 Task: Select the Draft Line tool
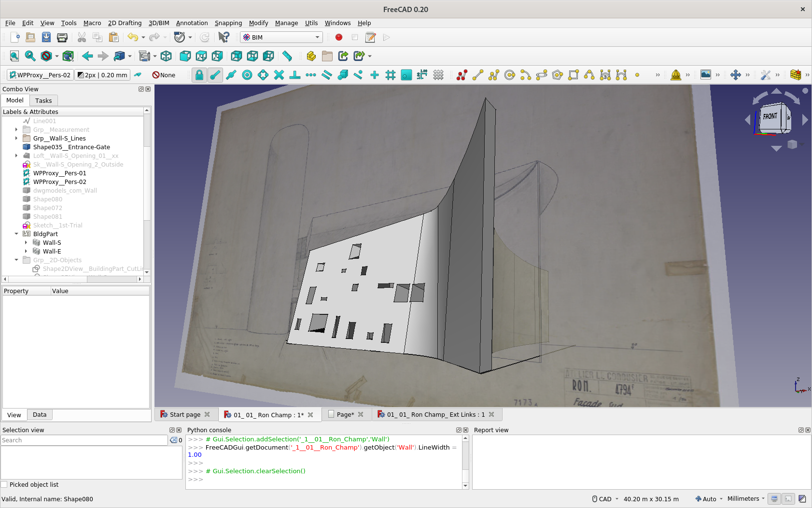[478, 75]
